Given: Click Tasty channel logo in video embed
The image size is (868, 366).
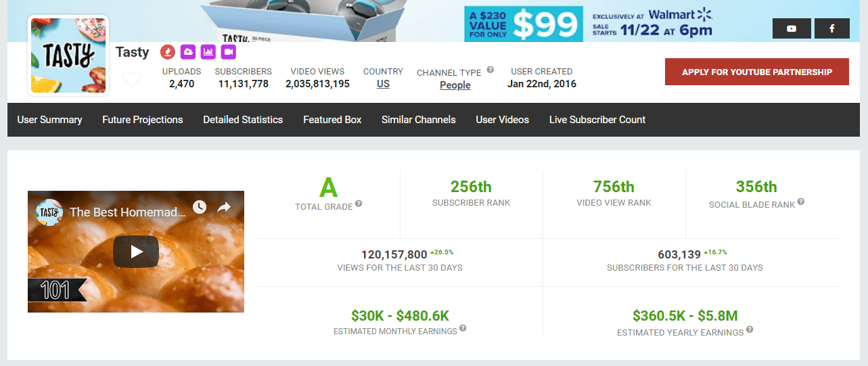Looking at the screenshot, I should click(x=48, y=212).
